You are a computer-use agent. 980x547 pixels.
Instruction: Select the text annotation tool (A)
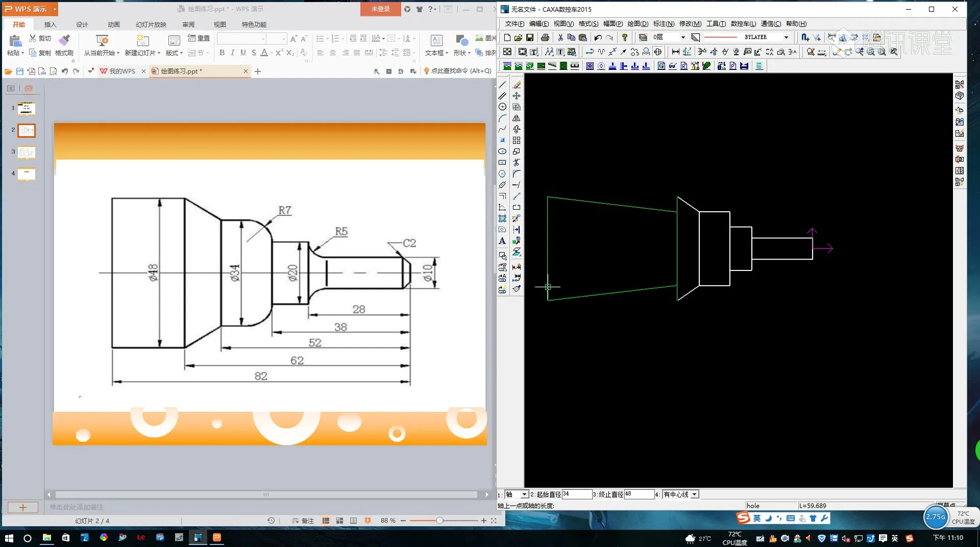tap(502, 241)
